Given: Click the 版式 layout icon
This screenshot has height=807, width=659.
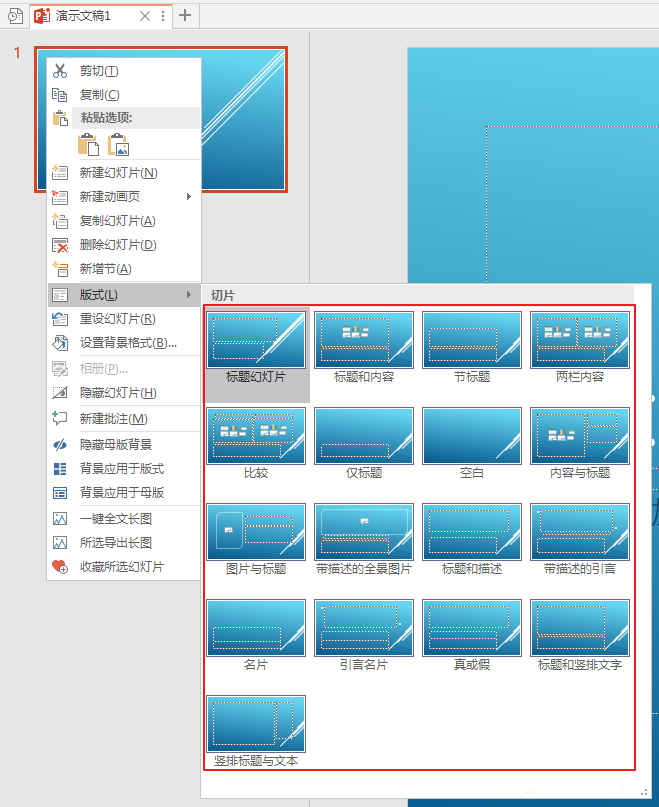Looking at the screenshot, I should 60,295.
